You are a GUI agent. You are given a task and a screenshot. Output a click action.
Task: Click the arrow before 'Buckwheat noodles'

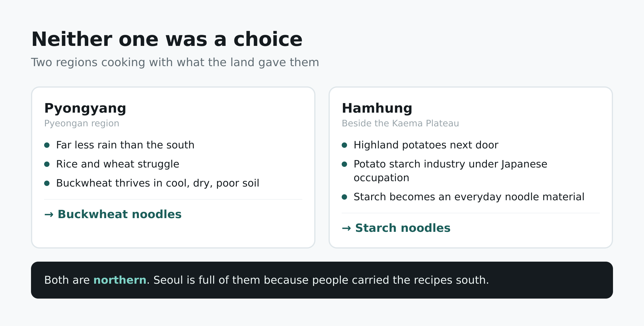49,215
